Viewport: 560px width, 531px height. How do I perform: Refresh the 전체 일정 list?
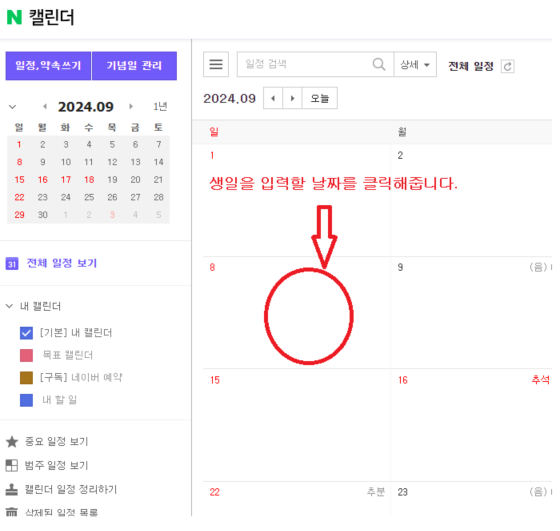pyautogui.click(x=508, y=66)
